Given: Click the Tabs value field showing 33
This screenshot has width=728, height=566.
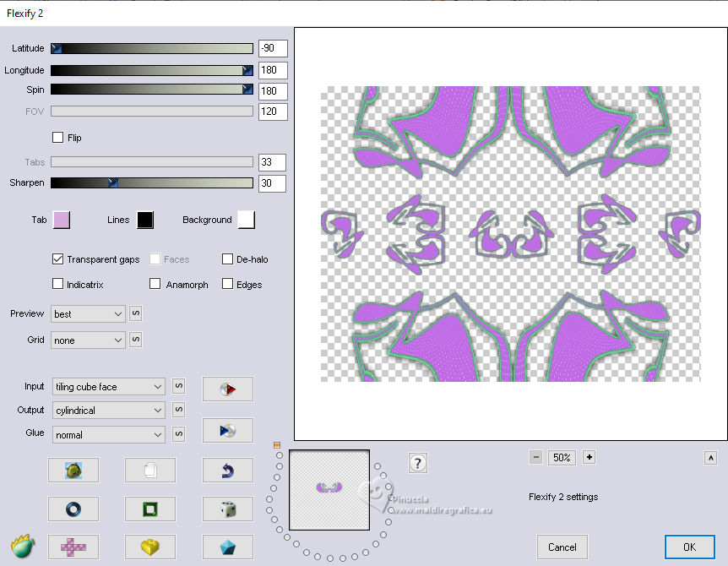Looking at the screenshot, I should tap(272, 162).
